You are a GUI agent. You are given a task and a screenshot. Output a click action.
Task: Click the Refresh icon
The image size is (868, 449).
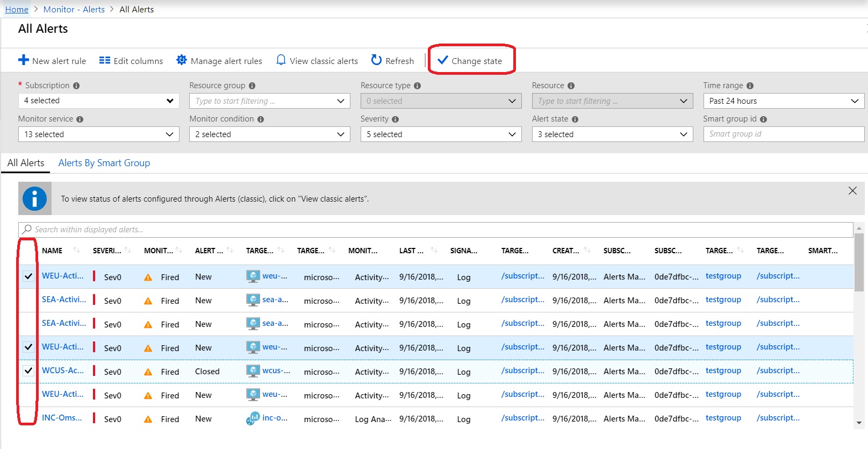(376, 60)
